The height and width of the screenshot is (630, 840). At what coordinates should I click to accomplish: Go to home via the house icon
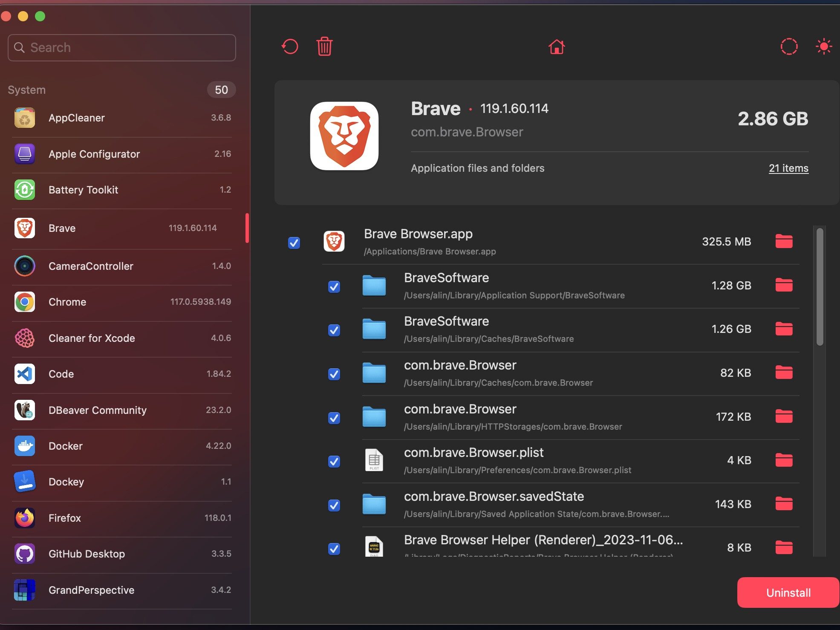tap(556, 46)
